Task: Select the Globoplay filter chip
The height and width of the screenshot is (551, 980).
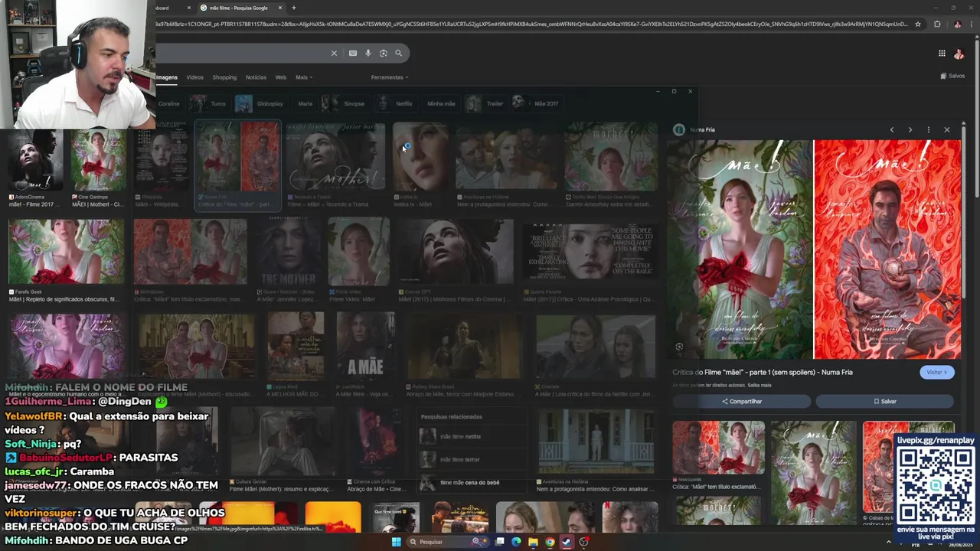Action: [x=260, y=103]
